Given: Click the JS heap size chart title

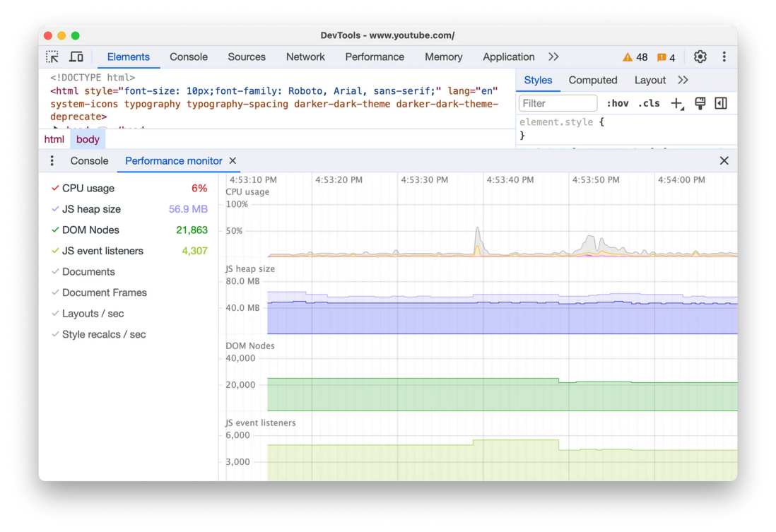Looking at the screenshot, I should (250, 268).
